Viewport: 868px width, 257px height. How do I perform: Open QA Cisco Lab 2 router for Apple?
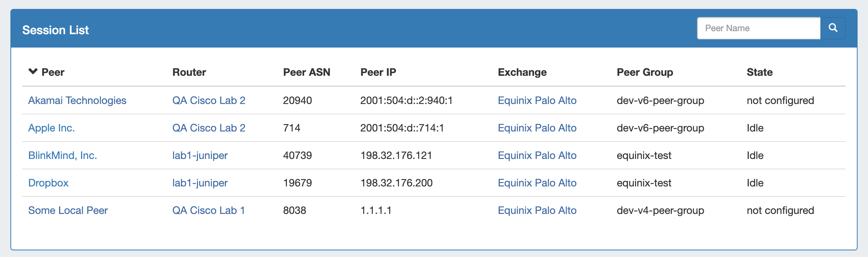pyautogui.click(x=209, y=128)
